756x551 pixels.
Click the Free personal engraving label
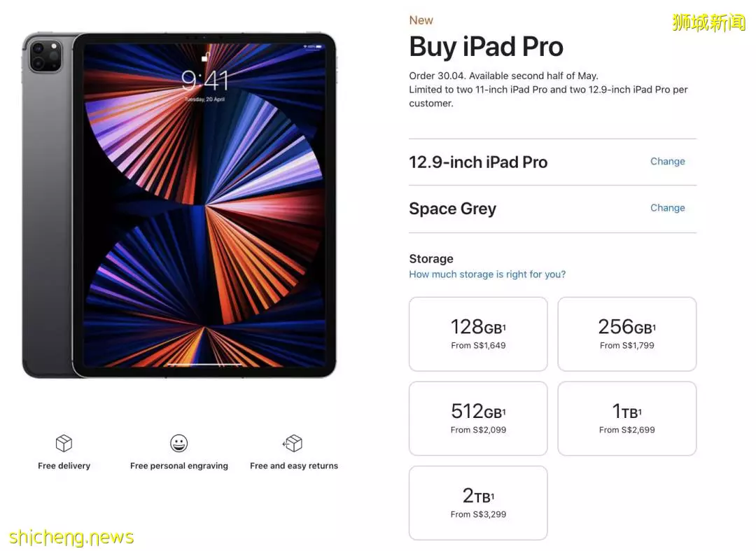click(x=179, y=466)
